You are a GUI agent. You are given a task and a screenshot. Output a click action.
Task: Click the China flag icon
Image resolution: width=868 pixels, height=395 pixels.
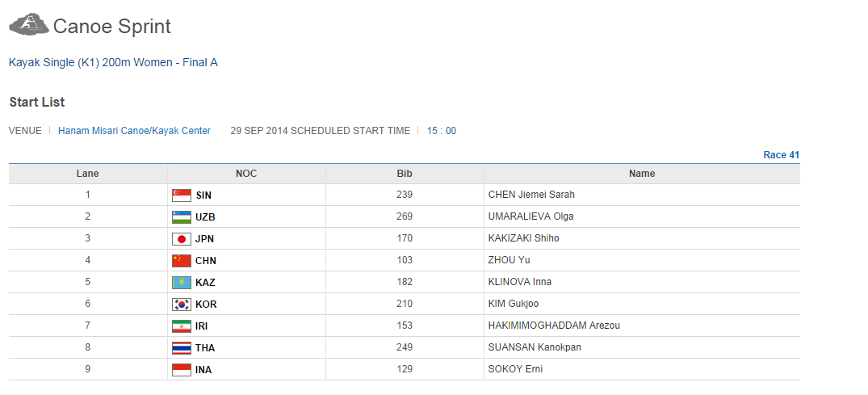181,261
